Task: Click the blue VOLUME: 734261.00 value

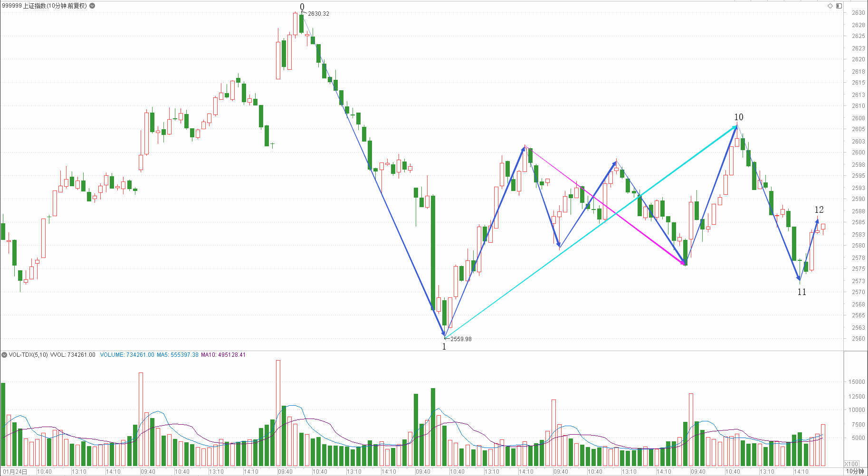Action: (127, 355)
